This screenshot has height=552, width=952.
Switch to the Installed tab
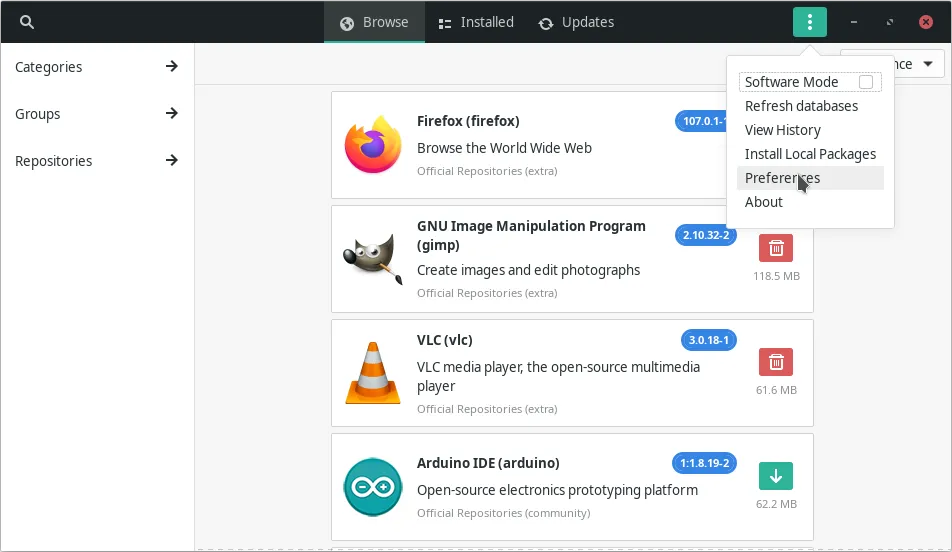(476, 22)
